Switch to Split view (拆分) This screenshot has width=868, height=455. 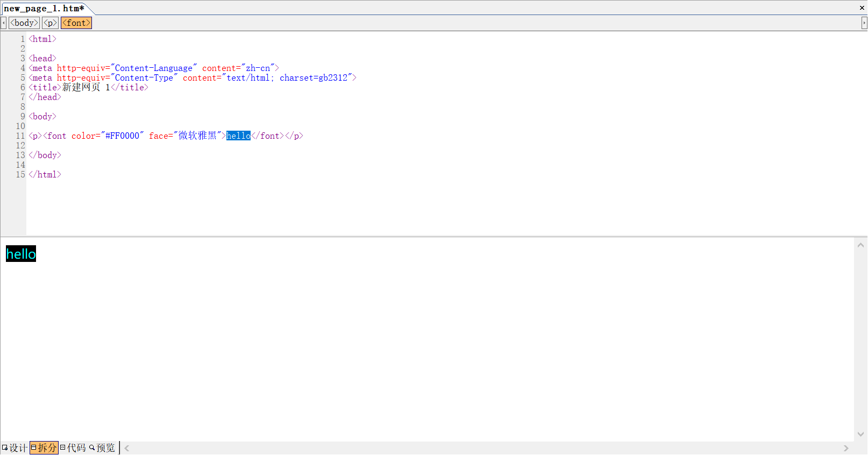[44, 448]
